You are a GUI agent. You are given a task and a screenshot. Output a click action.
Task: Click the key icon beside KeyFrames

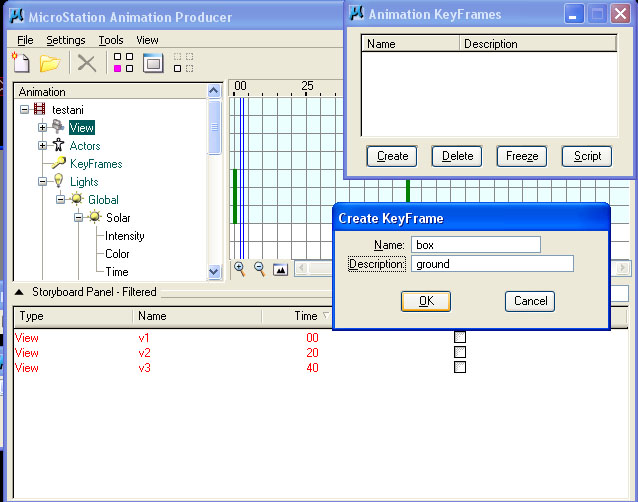(59, 163)
